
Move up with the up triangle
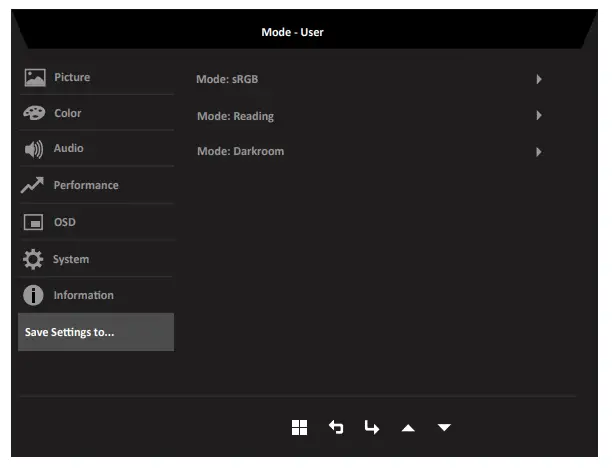coord(408,428)
